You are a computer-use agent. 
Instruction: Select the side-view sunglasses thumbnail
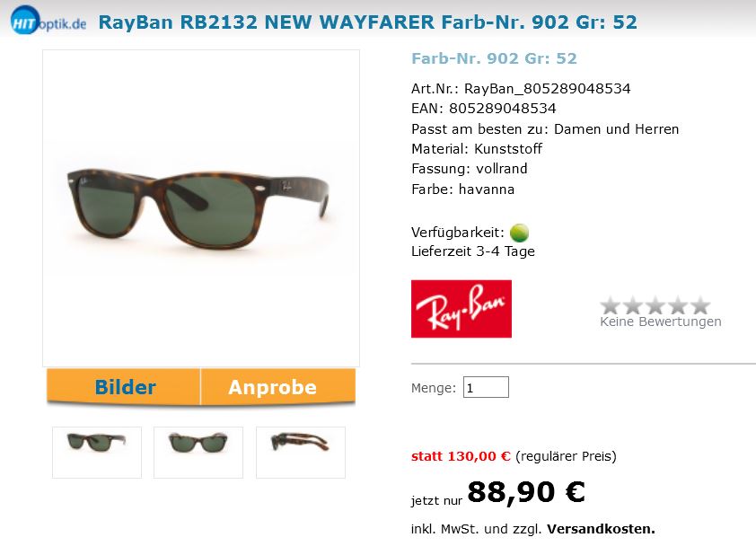point(301,453)
